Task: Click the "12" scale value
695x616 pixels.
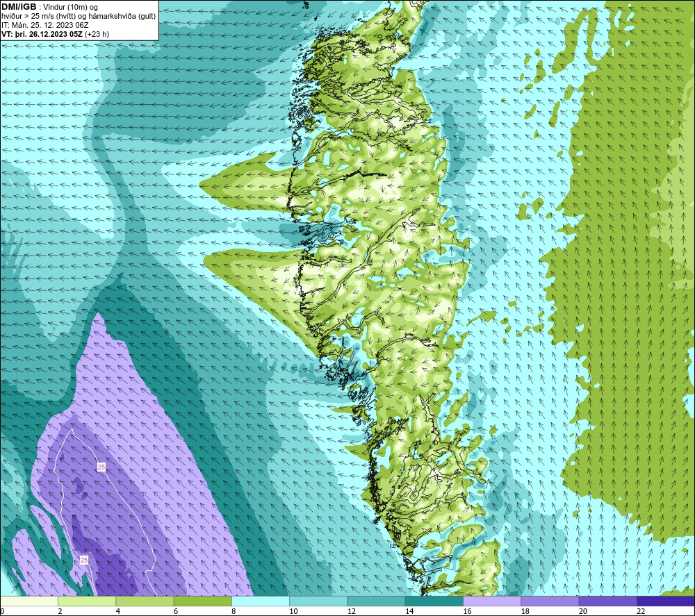Action: 352,612
